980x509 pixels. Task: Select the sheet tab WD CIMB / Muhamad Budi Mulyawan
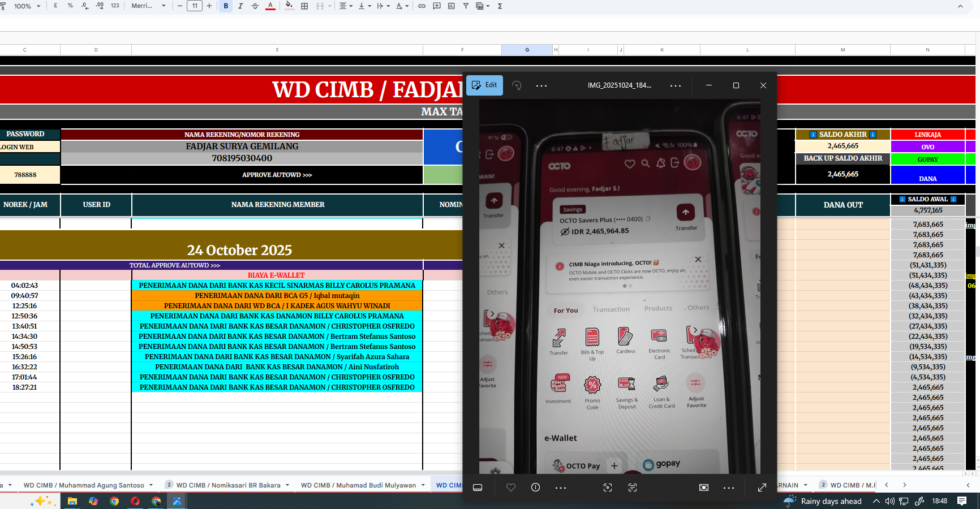pyautogui.click(x=358, y=485)
